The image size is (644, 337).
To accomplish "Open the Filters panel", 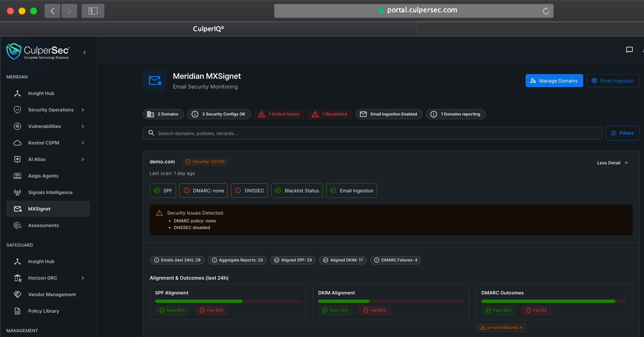I will pyautogui.click(x=622, y=133).
